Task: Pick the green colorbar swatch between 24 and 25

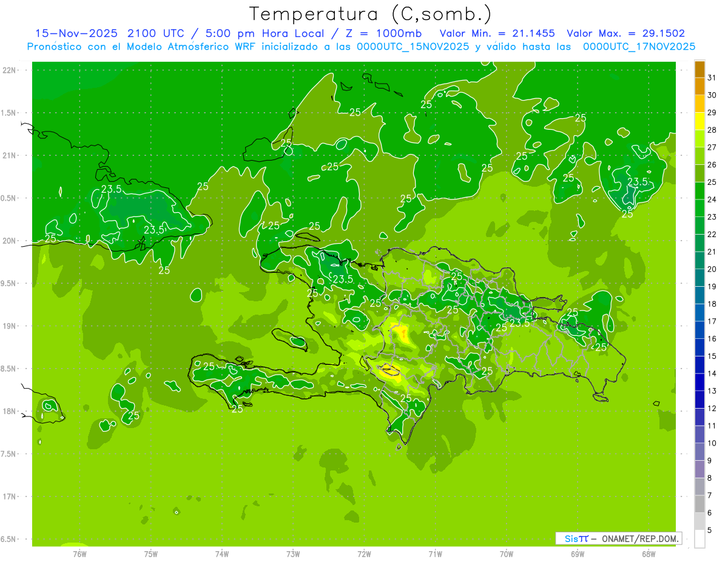Action: click(699, 191)
